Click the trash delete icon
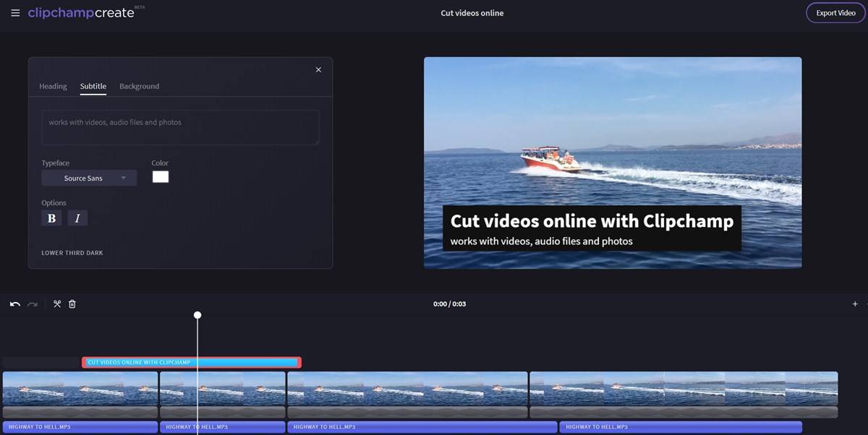 point(72,303)
